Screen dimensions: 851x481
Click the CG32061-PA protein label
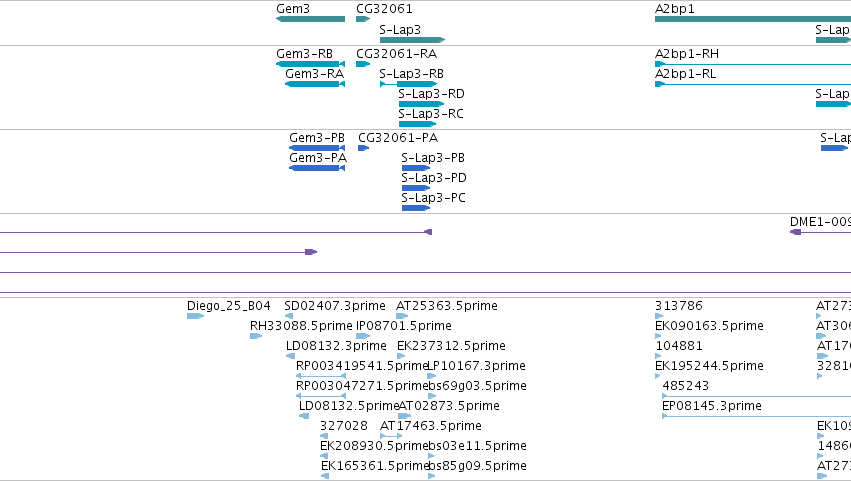click(398, 138)
